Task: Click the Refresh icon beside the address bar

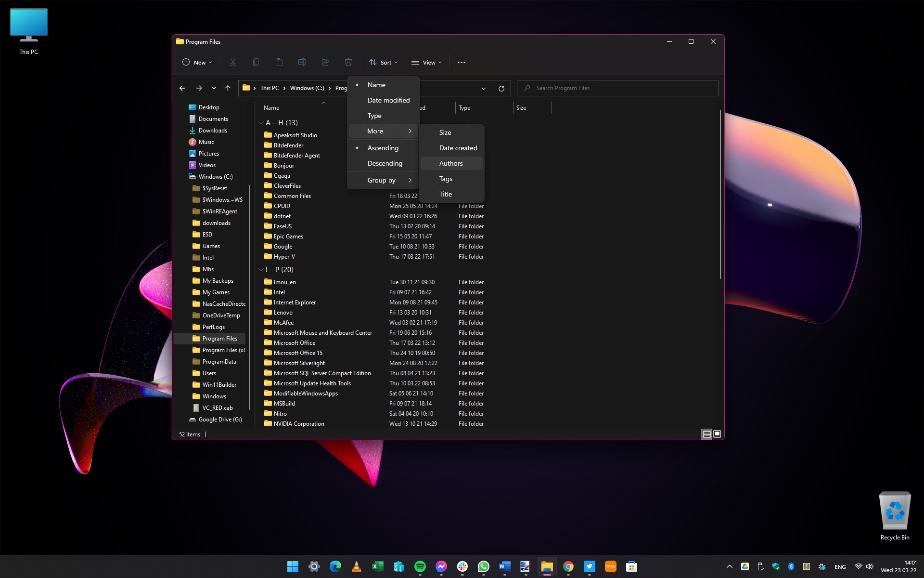Action: pyautogui.click(x=501, y=88)
